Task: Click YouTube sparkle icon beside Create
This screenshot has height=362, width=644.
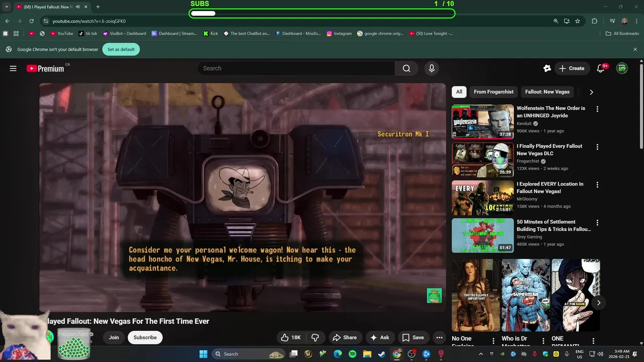Action: (547, 68)
